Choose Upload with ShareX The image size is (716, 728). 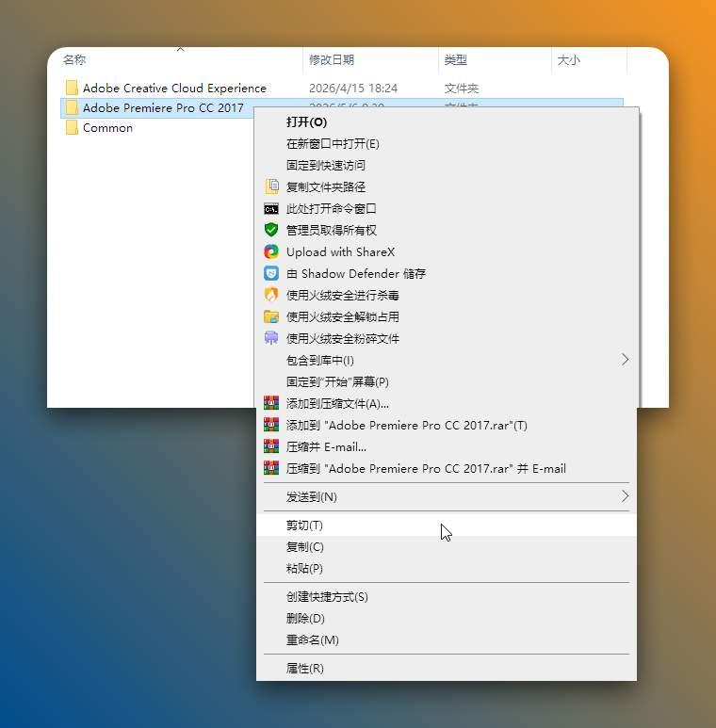[x=447, y=252]
